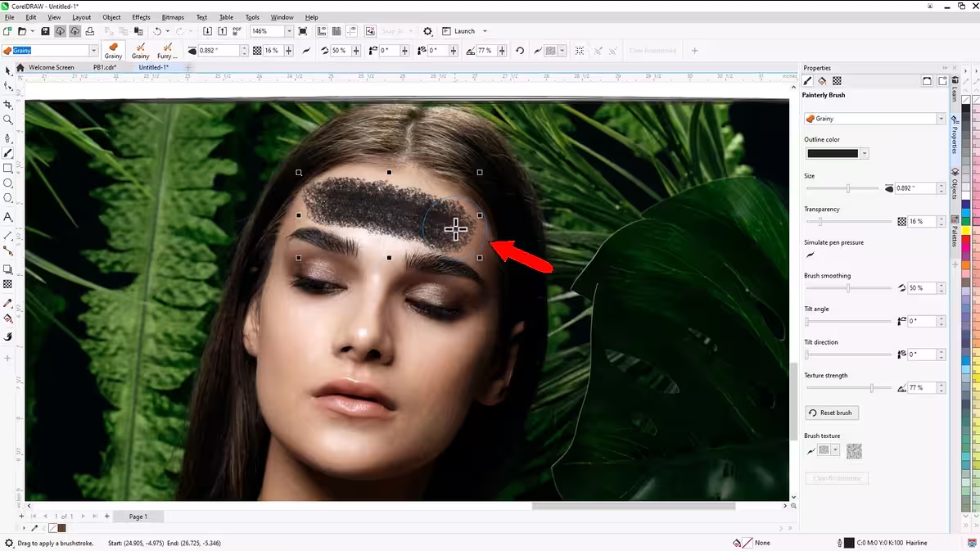980x551 pixels.
Task: Adjust the Texture strength slider
Action: 871,388
